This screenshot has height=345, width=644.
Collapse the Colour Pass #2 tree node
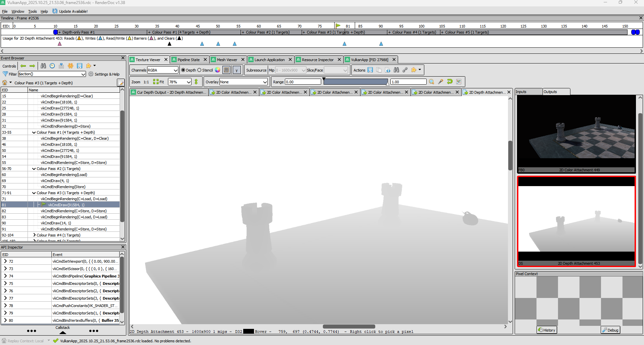(34, 169)
